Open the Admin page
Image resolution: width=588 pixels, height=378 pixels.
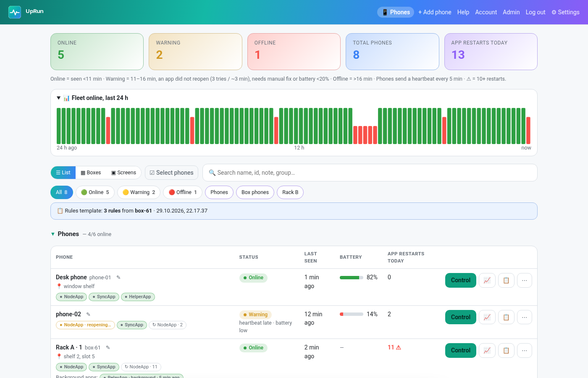coord(511,12)
